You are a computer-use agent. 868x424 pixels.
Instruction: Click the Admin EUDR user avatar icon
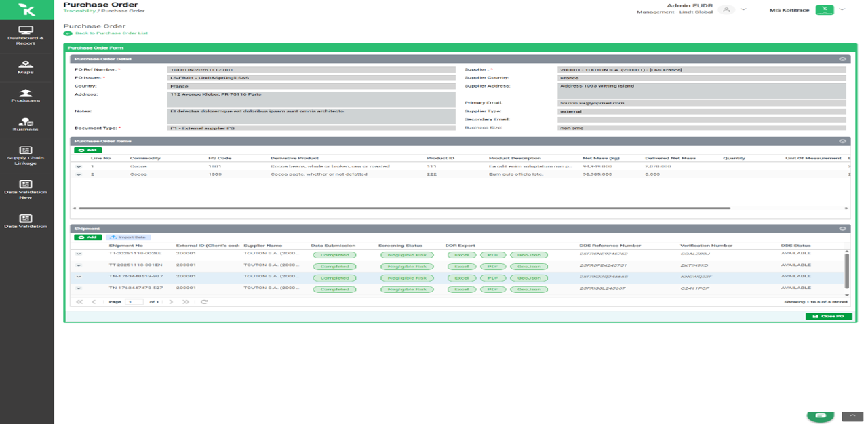[x=727, y=9]
